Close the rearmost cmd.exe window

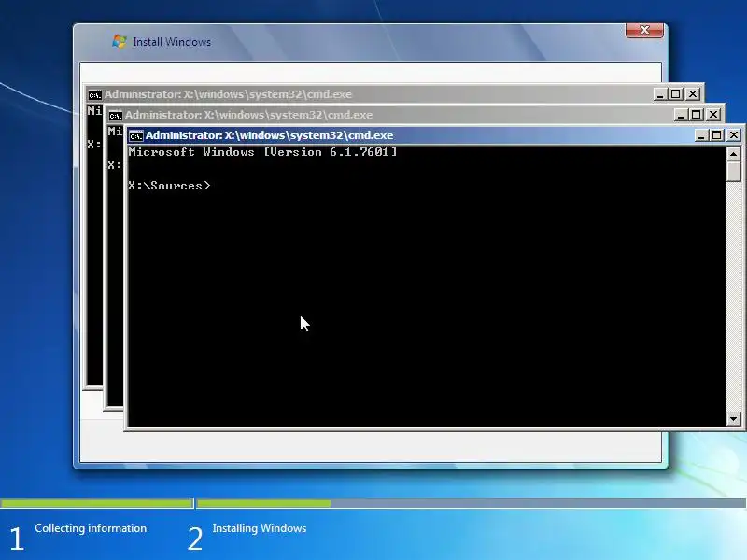(x=693, y=94)
